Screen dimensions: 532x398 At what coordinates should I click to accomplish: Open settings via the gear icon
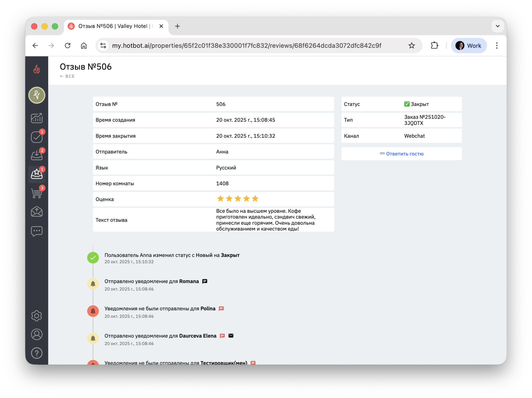tap(37, 316)
